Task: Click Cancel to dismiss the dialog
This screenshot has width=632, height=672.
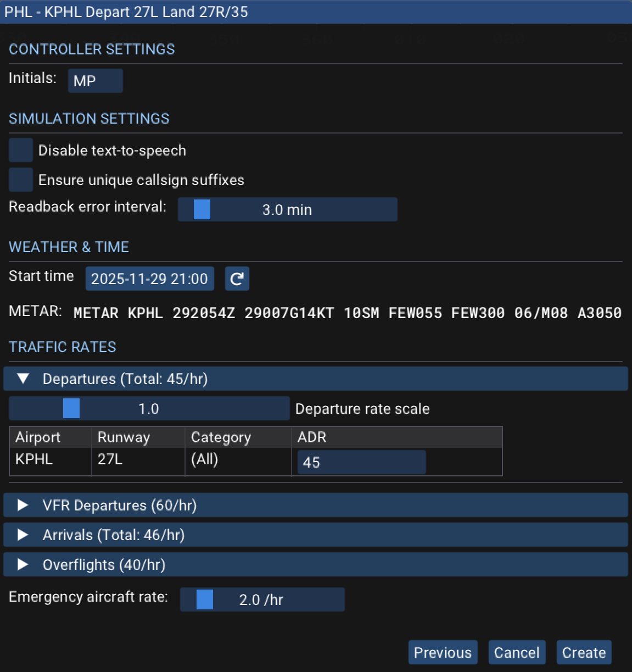Action: 516,652
